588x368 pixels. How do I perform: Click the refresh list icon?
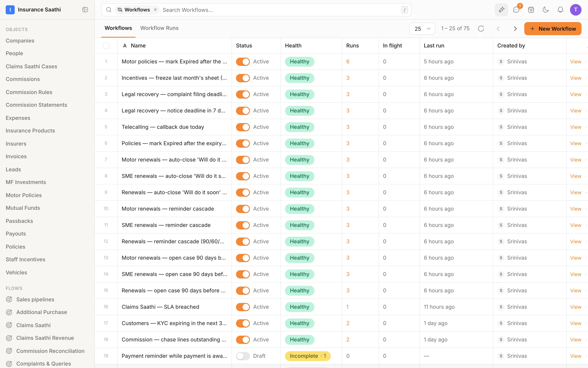481,28
